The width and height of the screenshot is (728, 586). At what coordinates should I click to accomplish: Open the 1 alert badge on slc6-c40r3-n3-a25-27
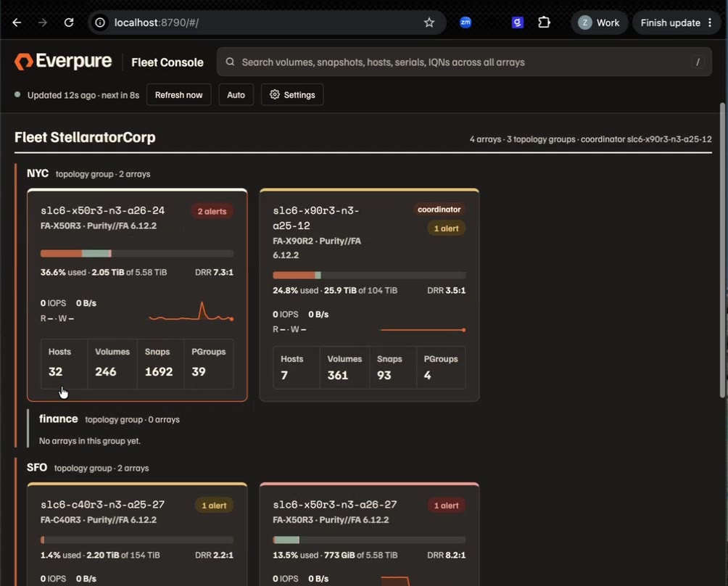click(214, 505)
